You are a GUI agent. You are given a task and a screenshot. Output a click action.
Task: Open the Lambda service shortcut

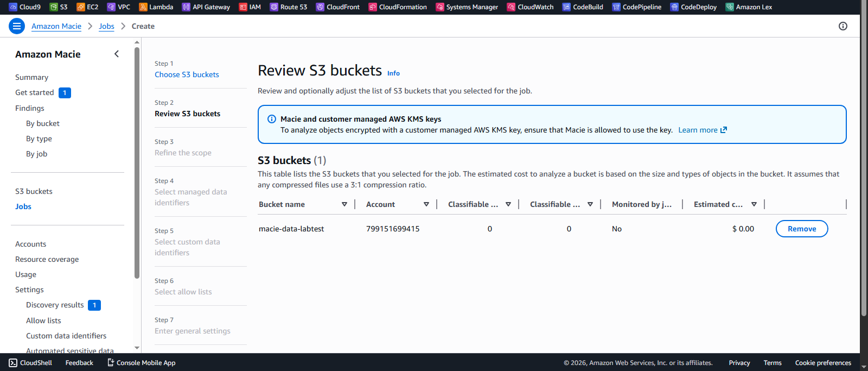pos(156,7)
